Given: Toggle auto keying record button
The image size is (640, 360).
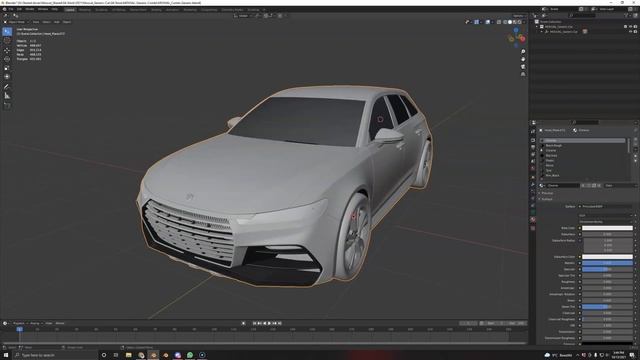Looking at the screenshot, I should (x=244, y=323).
